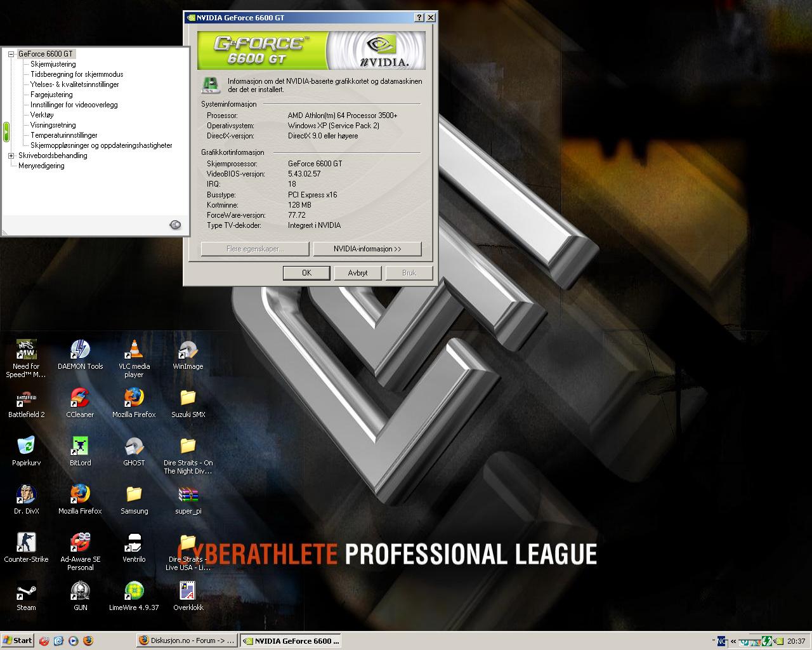This screenshot has height=650, width=812.
Task: Launch Ventrilo from desktop
Action: point(134,547)
